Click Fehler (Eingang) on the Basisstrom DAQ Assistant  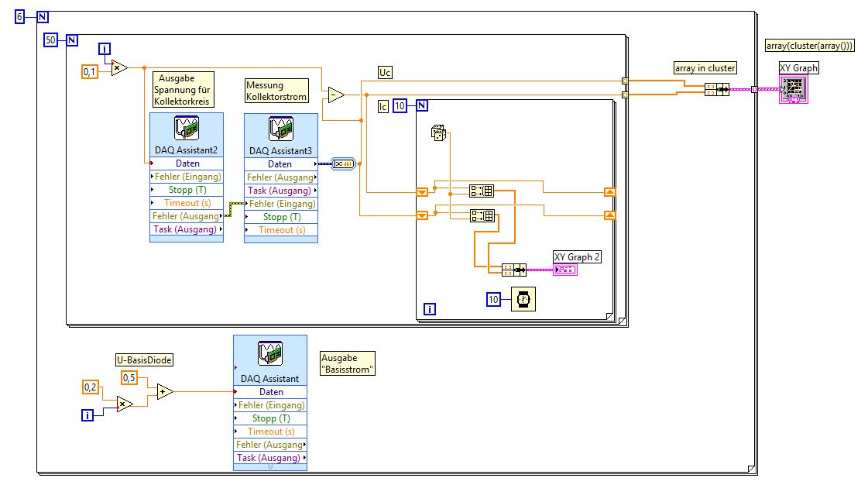(x=270, y=405)
